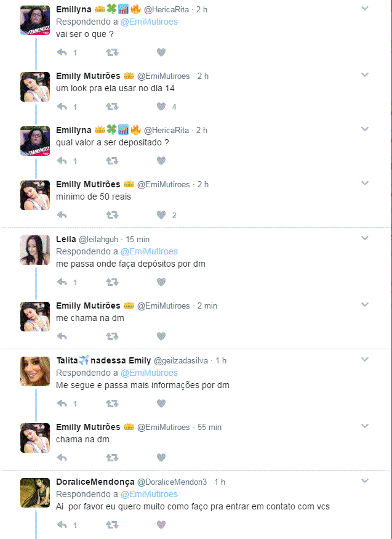Image resolution: width=392 pixels, height=539 pixels.
Task: Like the "me chama na dm" tweet
Action: [x=161, y=336]
